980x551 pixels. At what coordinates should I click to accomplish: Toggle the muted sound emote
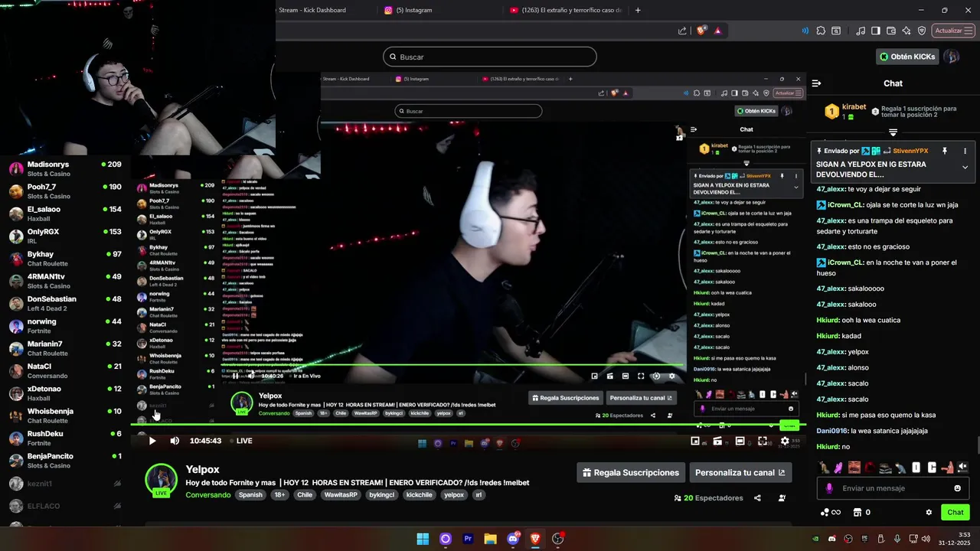pyautogui.click(x=962, y=467)
